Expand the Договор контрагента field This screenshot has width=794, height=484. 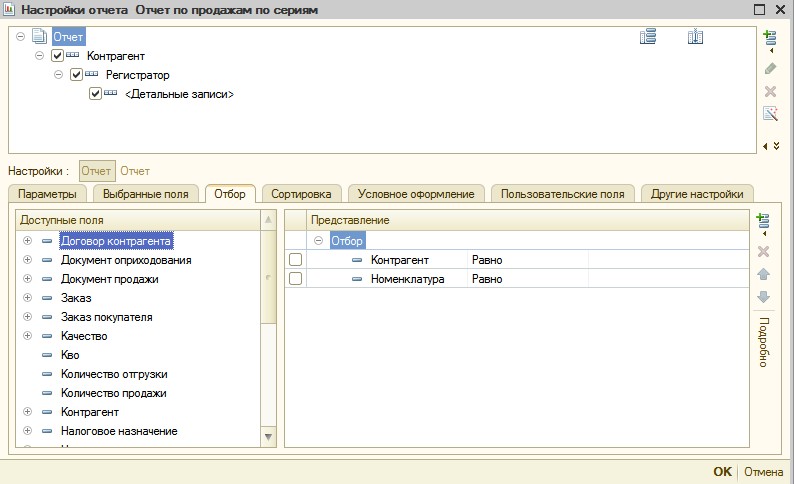tap(27, 241)
